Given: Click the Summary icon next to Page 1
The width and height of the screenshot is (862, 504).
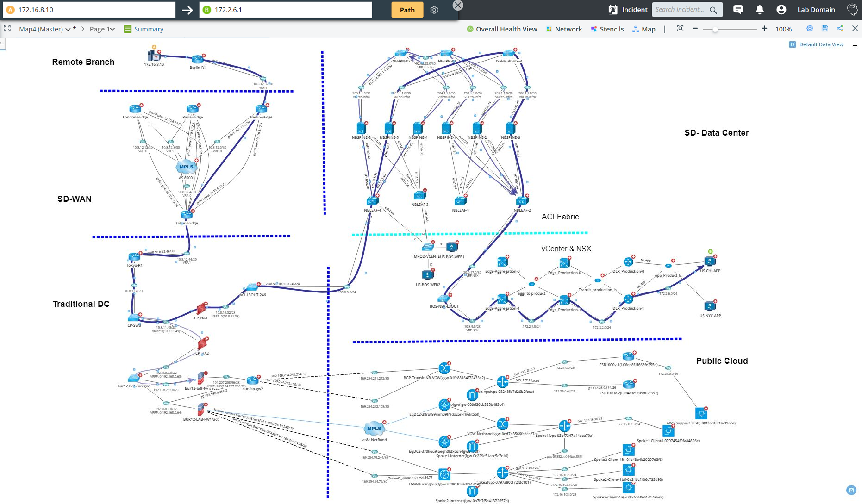Looking at the screenshot, I should 127,29.
